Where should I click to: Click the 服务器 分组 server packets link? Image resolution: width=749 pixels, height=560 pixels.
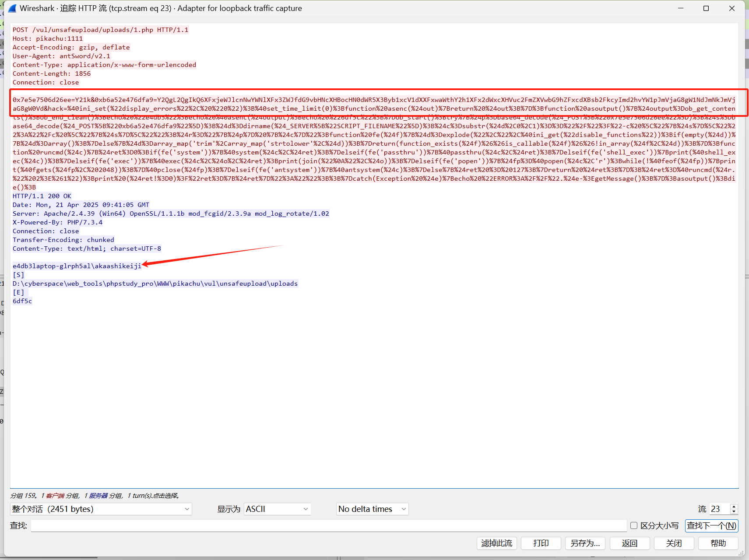(105, 496)
